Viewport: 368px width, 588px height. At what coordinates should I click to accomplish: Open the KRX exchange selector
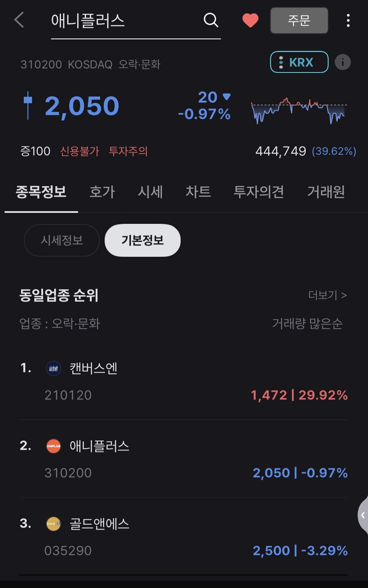[299, 62]
